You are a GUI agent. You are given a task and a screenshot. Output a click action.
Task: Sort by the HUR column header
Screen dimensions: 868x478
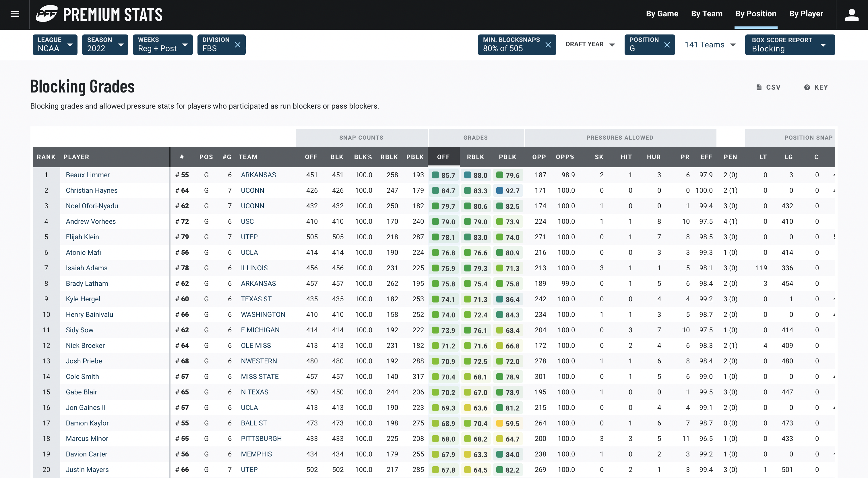coord(653,157)
